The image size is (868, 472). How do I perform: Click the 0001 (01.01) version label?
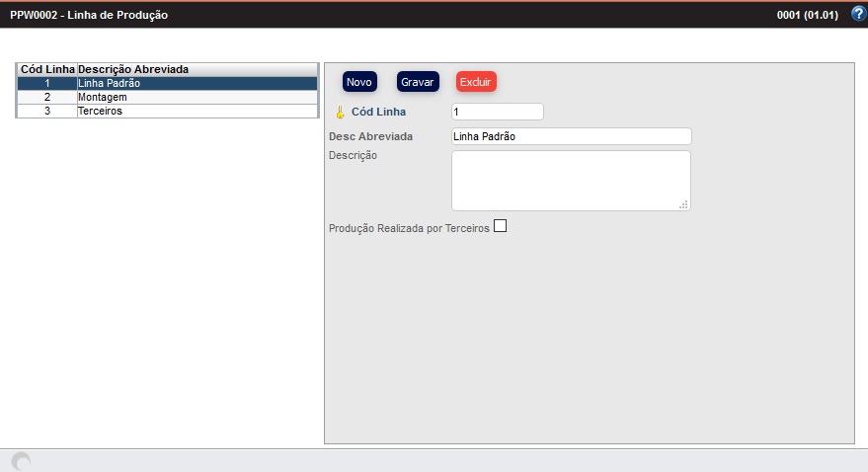click(x=809, y=16)
